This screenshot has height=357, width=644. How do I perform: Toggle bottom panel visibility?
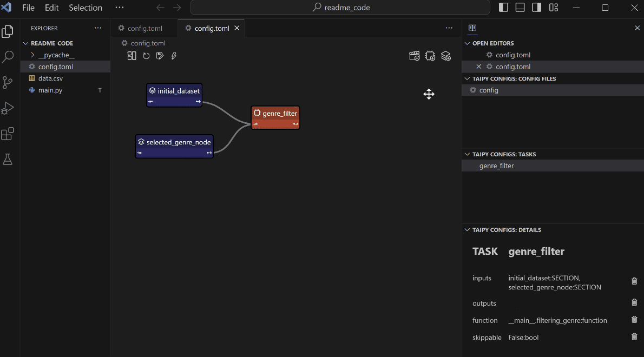[520, 8]
